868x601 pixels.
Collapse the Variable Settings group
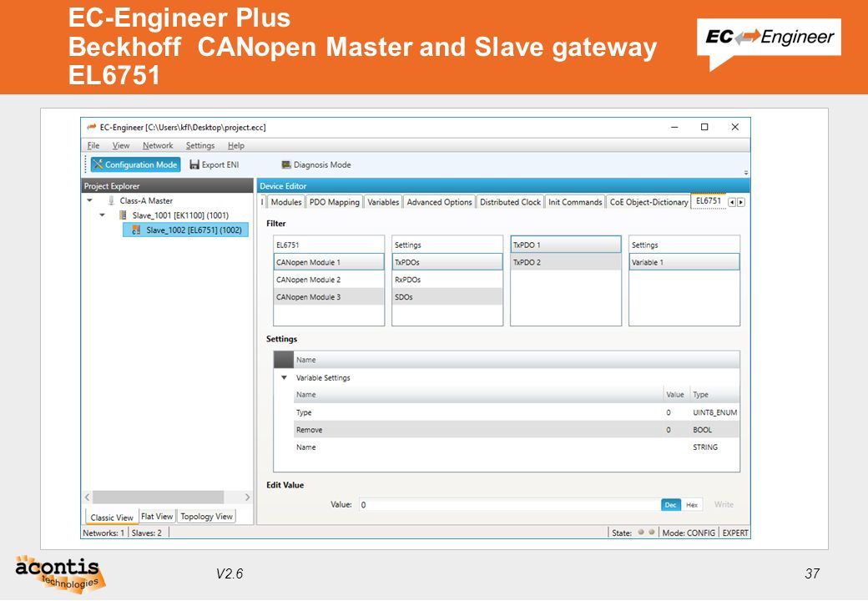284,377
